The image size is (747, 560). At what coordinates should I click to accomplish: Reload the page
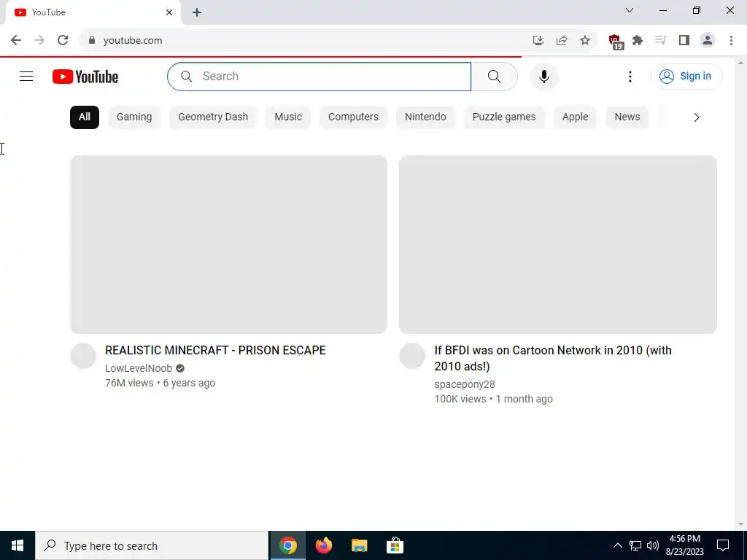click(63, 41)
